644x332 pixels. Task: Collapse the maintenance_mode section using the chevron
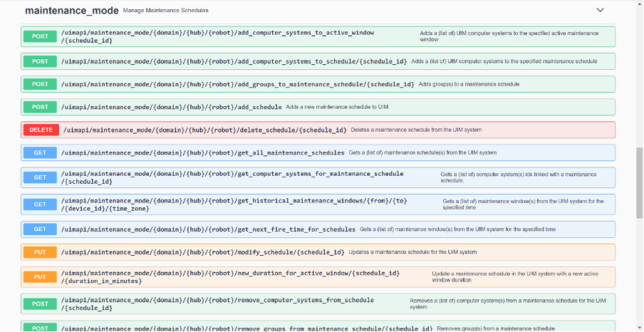pyautogui.click(x=600, y=11)
